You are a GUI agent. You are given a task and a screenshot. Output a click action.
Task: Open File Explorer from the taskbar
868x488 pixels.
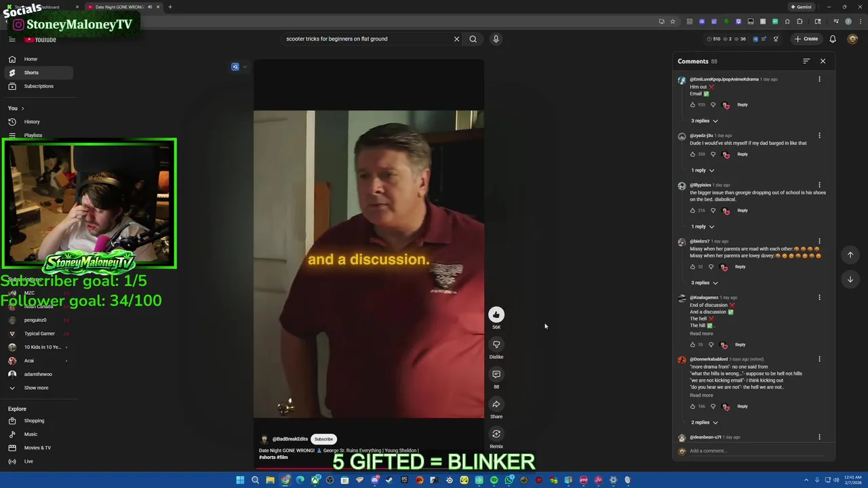coord(270,480)
